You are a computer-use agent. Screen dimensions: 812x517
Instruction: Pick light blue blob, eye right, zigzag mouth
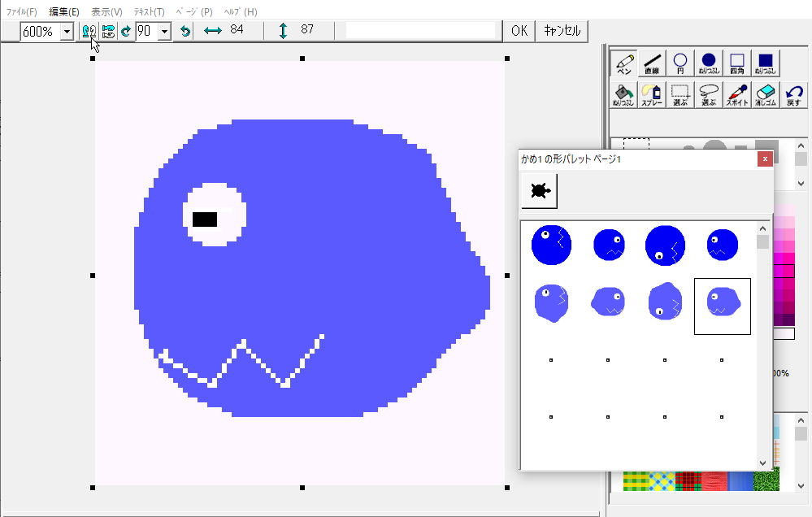point(609,302)
